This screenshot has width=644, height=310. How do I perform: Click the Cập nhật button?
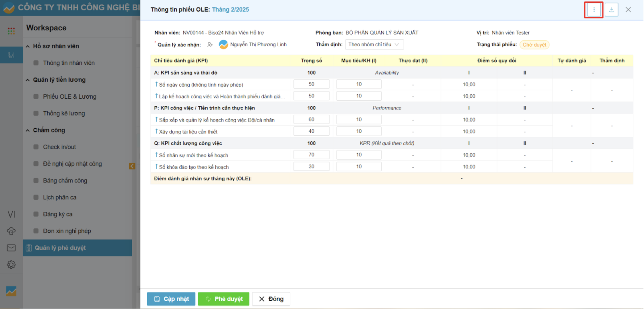(171, 299)
